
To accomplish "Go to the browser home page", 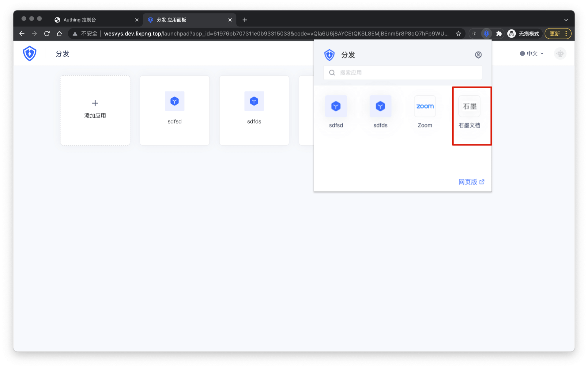I will pyautogui.click(x=59, y=34).
